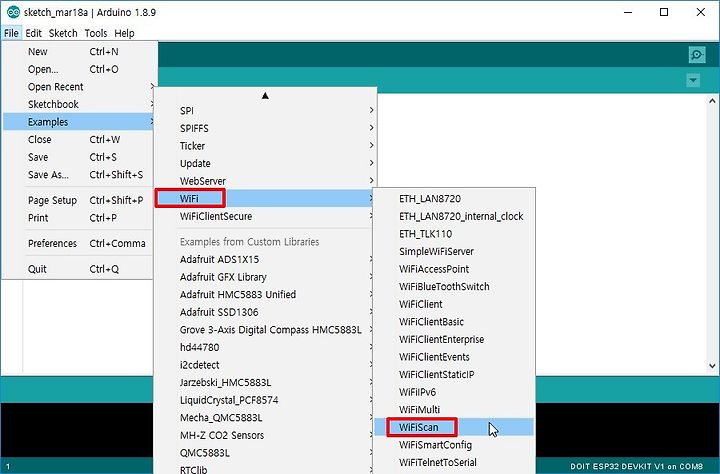Open the WiFiClientStaticIP example
The image size is (720, 474).
pyautogui.click(x=454, y=374)
